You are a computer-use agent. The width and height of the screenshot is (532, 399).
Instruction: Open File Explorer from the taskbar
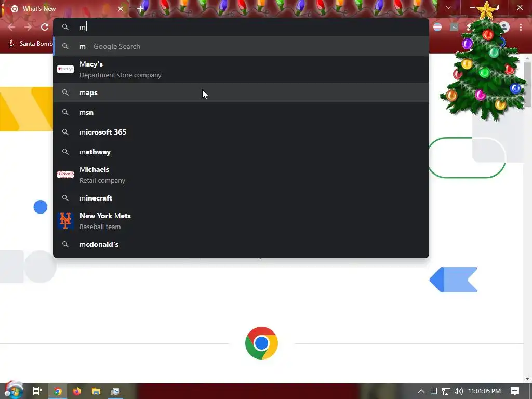coord(96,391)
